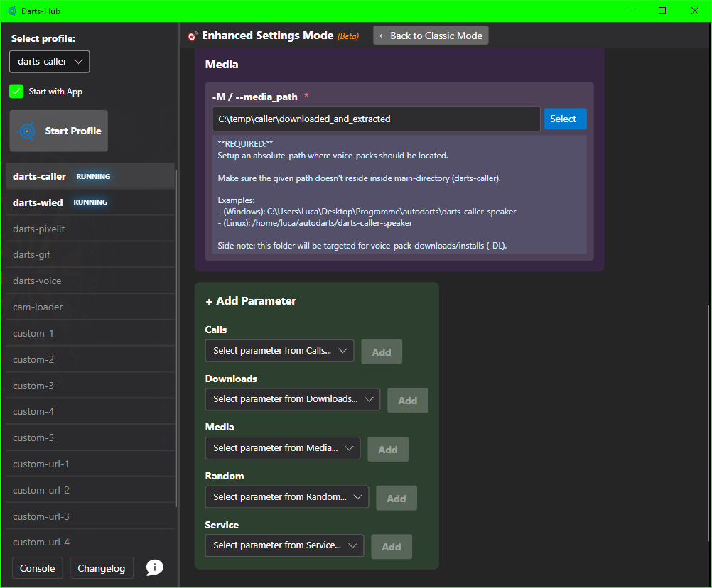Click Select to browse media path

click(x=566, y=119)
